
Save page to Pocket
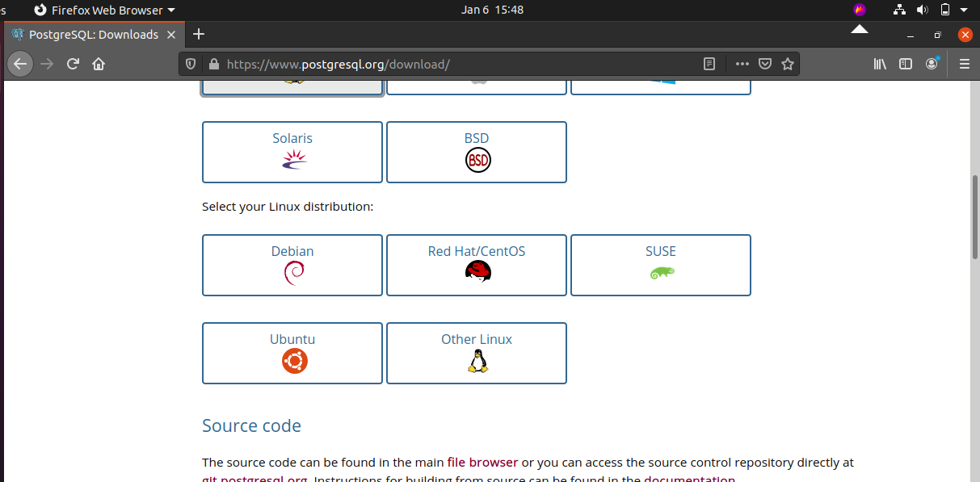coord(765,64)
